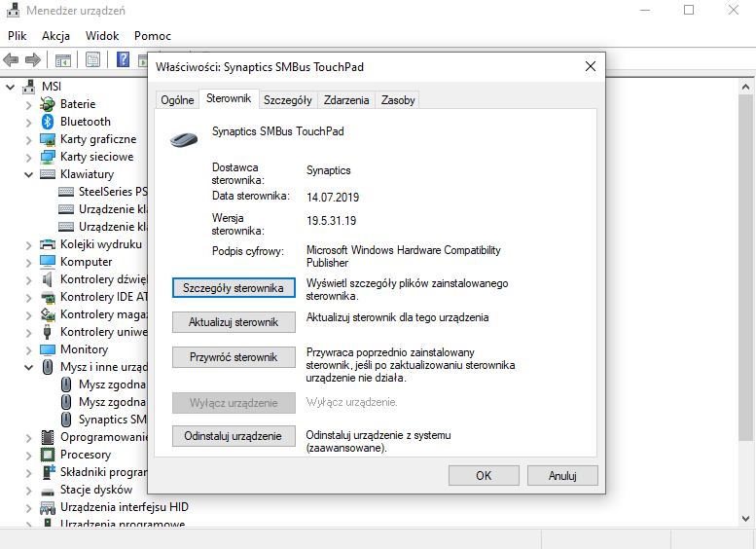Switch to the Zasoby tab
Screen dimensions: 756x549
pos(398,100)
